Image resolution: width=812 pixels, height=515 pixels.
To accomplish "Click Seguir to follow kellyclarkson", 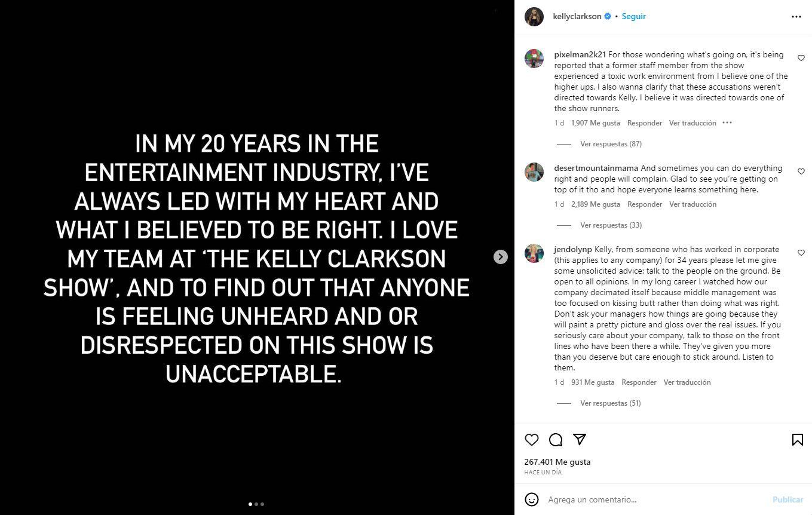I will pyautogui.click(x=633, y=17).
